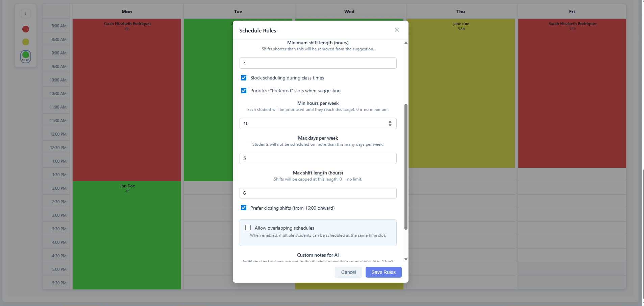Expand the left sidebar chevron
This screenshot has height=306, width=644.
click(x=26, y=14)
